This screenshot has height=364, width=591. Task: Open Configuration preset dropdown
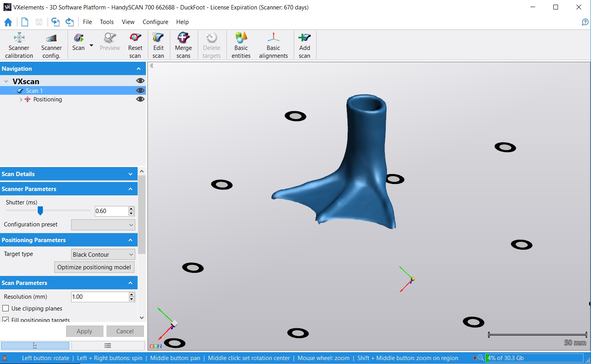103,225
